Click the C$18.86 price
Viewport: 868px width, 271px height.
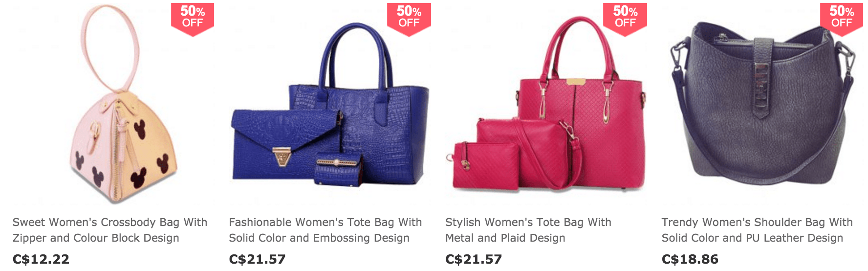point(690,259)
